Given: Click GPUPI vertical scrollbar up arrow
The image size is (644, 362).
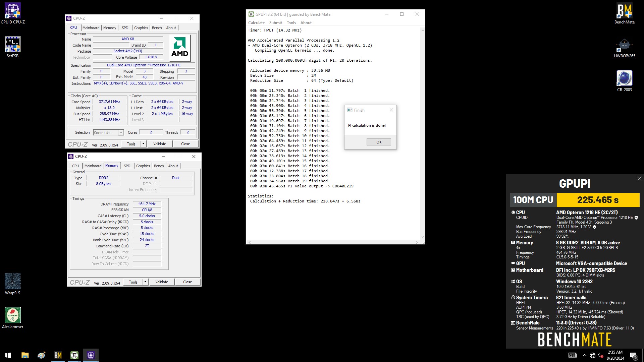Looking at the screenshot, I should coord(423,31).
